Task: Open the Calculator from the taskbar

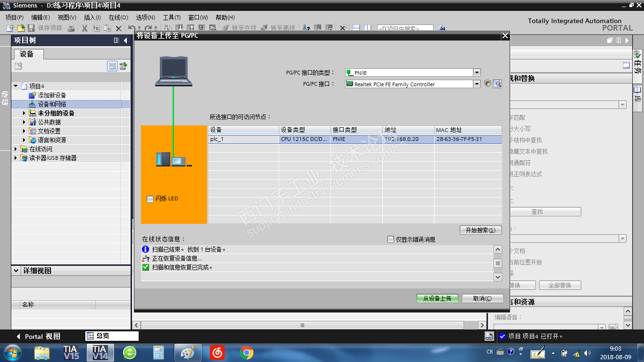Action: point(158,352)
